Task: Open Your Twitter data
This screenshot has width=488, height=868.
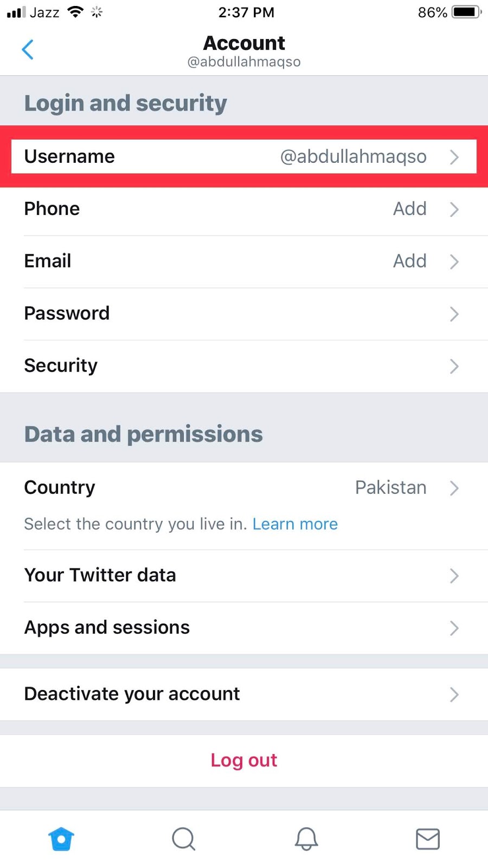Action: coord(244,575)
